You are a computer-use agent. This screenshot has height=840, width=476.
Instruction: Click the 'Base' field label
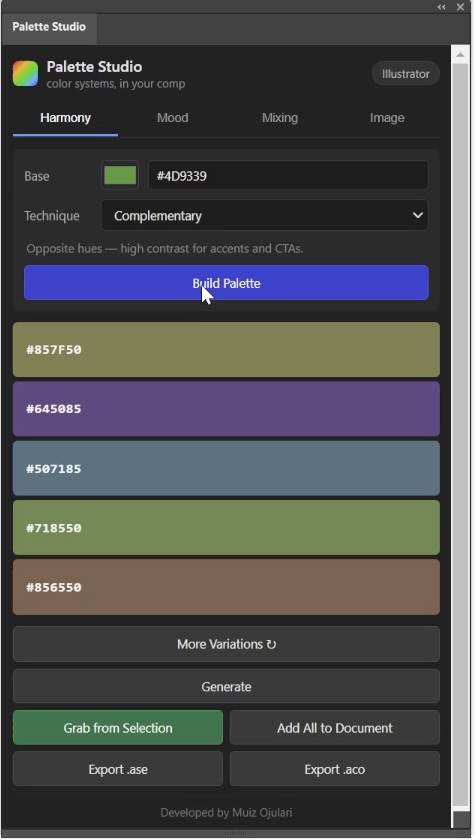point(36,176)
